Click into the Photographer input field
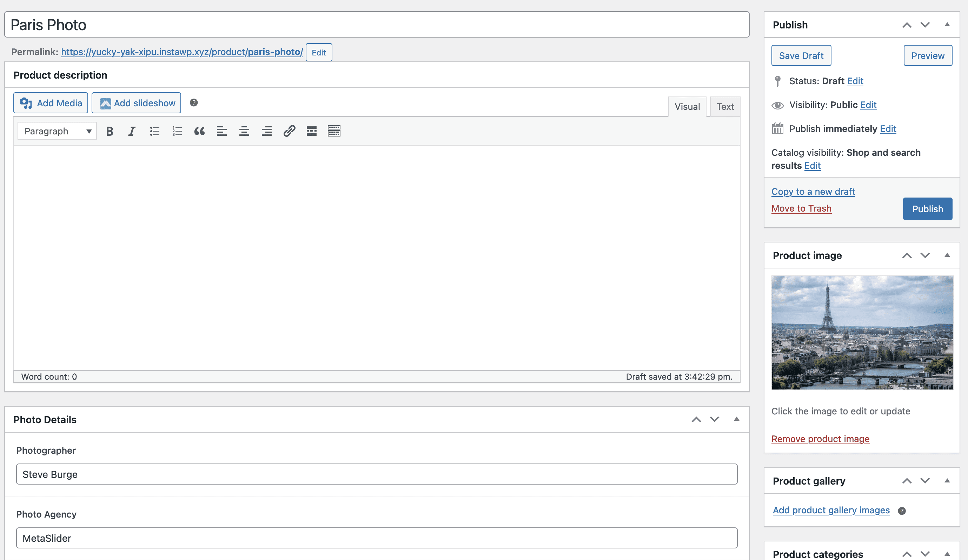Image resolution: width=968 pixels, height=560 pixels. click(377, 474)
